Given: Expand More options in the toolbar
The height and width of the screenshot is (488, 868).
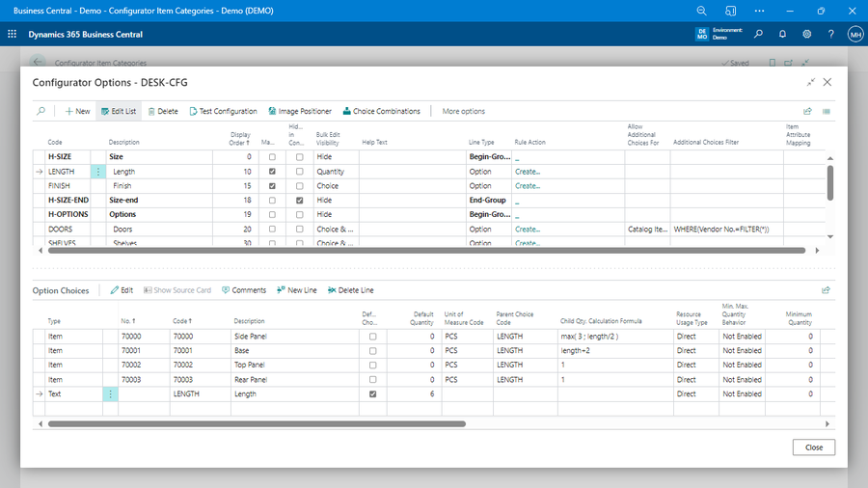Looking at the screenshot, I should pos(463,111).
